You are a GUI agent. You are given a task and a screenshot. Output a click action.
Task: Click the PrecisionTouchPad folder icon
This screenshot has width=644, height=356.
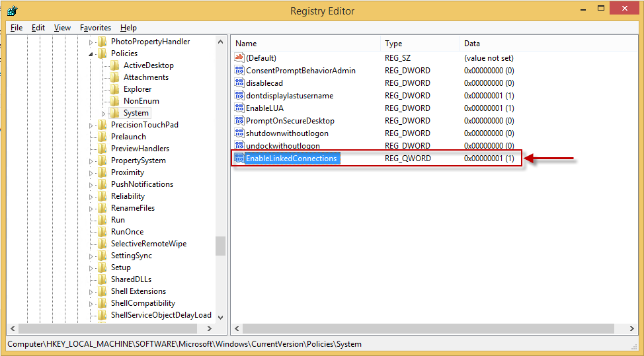point(102,125)
